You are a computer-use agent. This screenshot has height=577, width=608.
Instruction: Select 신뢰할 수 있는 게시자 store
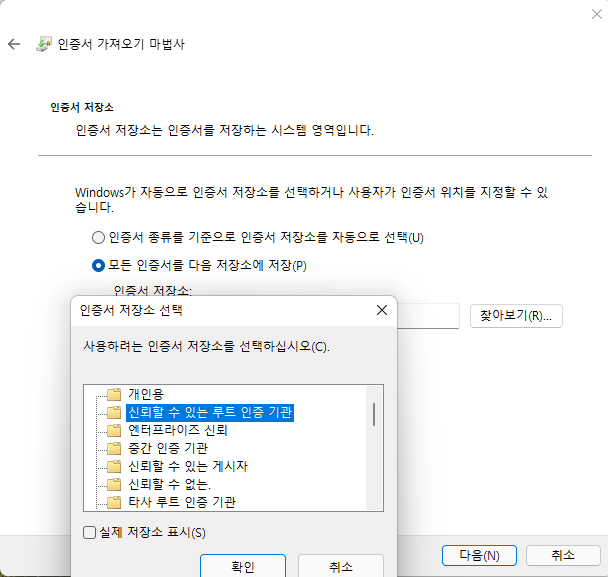coord(188,466)
